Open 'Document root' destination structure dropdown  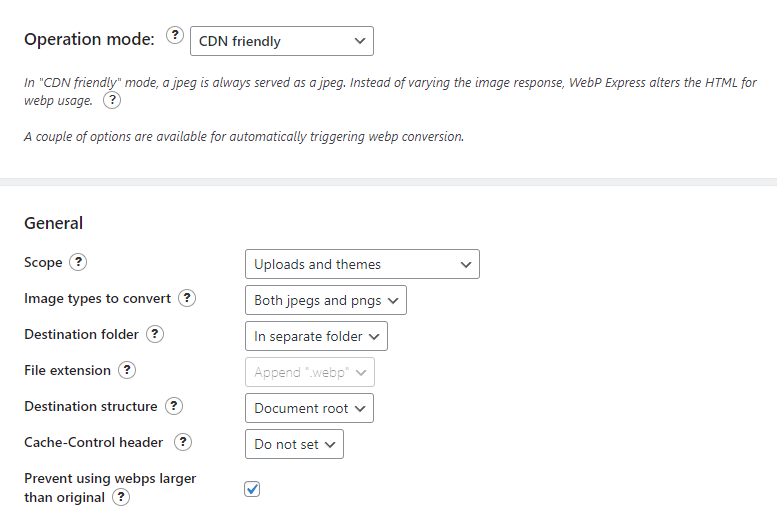click(309, 408)
